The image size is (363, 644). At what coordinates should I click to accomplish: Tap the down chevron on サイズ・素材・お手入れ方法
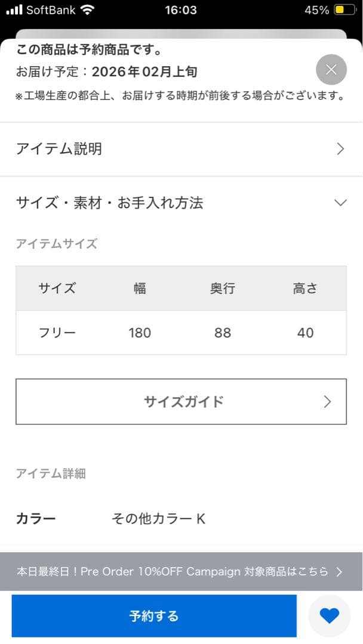pos(340,202)
